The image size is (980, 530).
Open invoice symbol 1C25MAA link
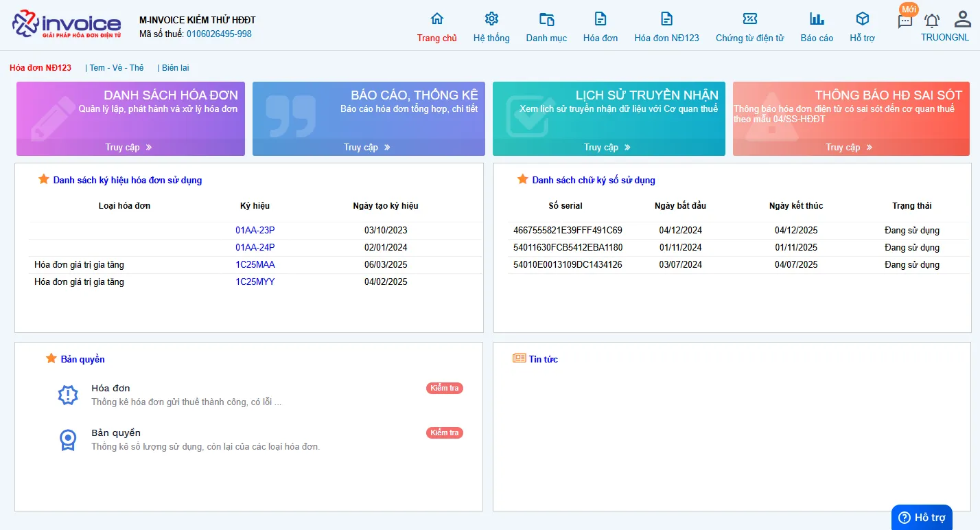(255, 265)
